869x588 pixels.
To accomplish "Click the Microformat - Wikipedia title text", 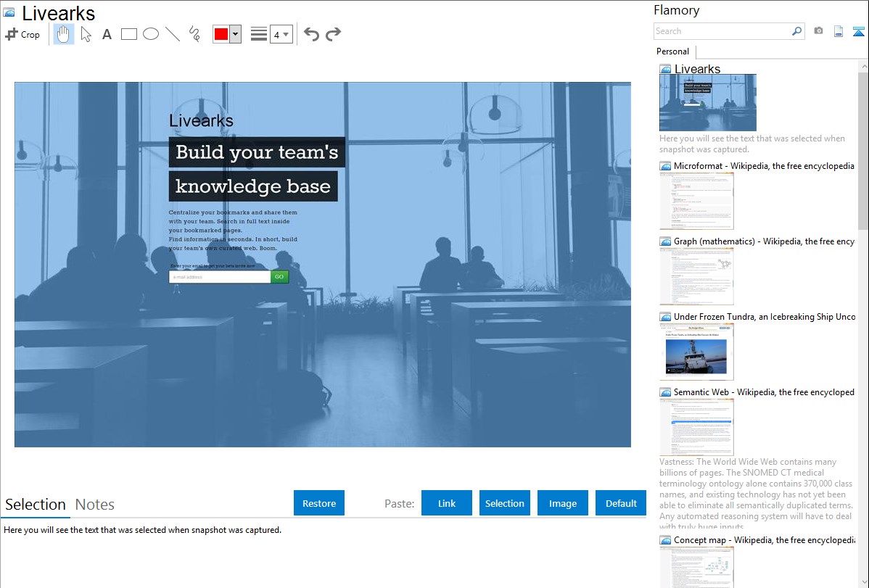I will [764, 166].
